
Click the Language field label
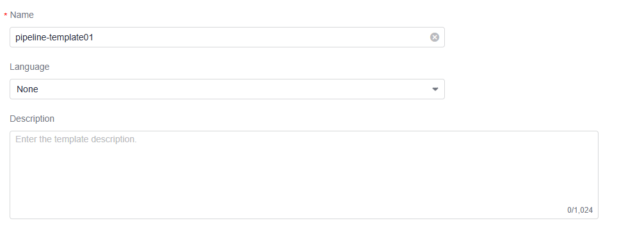(x=29, y=67)
